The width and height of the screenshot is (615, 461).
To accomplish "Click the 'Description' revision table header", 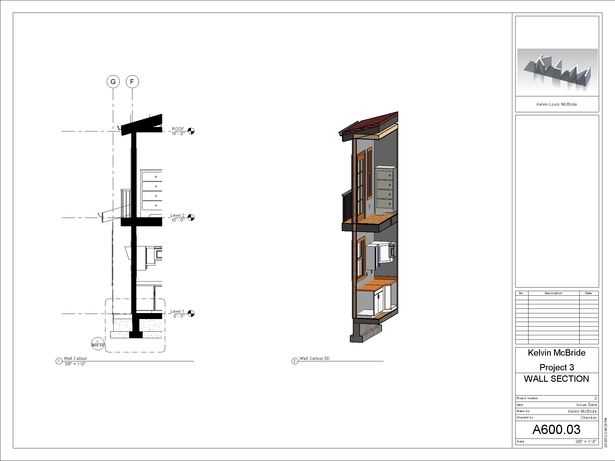I will click(x=554, y=293).
